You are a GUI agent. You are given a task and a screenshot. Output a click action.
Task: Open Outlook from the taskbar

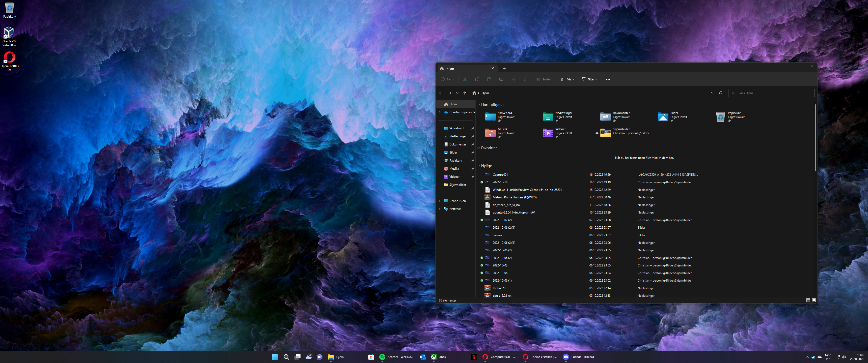tap(423, 357)
